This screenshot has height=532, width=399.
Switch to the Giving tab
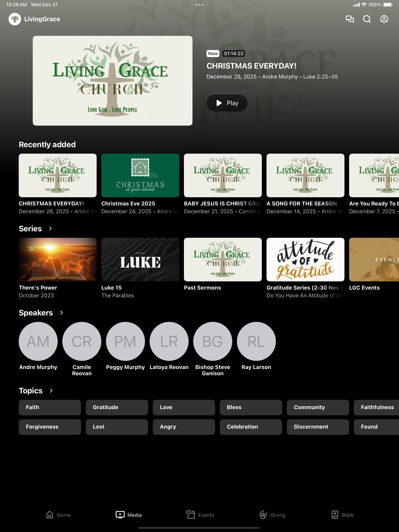coord(272,515)
